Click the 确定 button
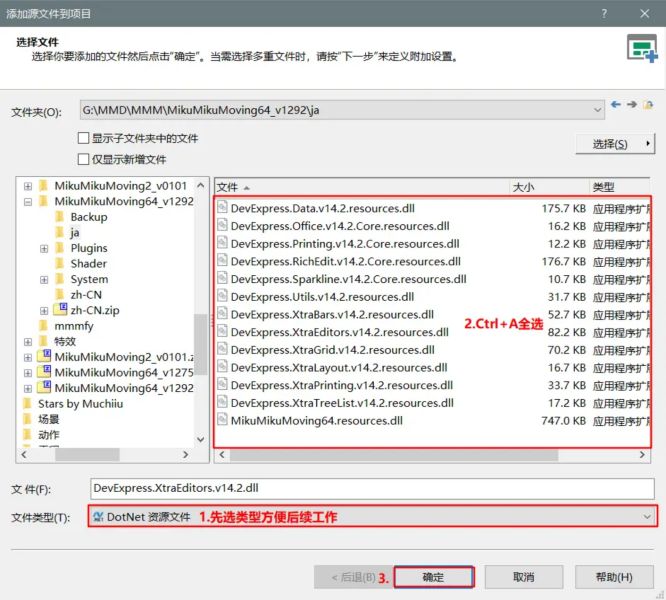This screenshot has width=666, height=600. click(433, 577)
